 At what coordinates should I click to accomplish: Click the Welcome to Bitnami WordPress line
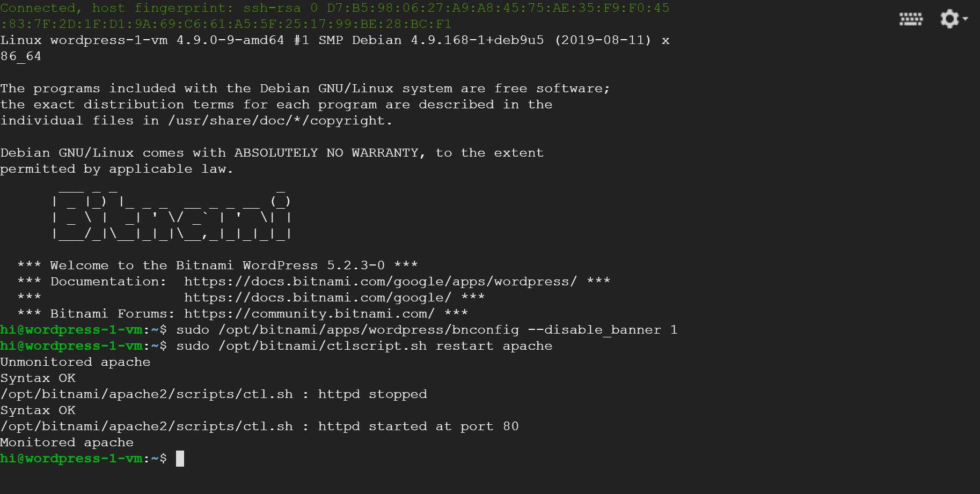[217, 266]
